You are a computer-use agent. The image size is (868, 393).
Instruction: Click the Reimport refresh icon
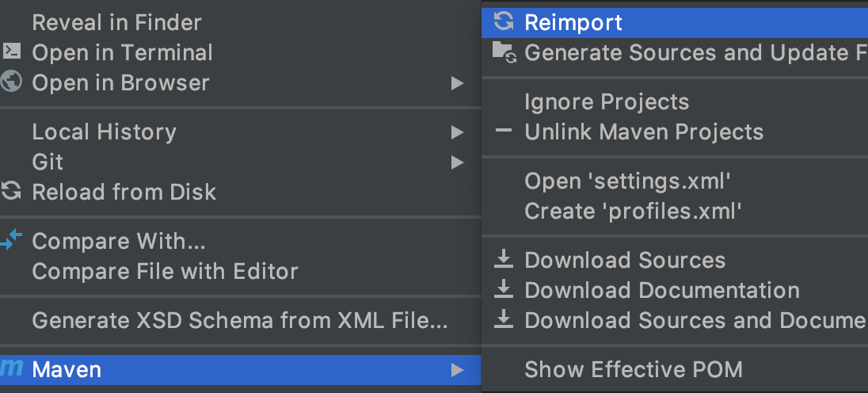pos(503,21)
